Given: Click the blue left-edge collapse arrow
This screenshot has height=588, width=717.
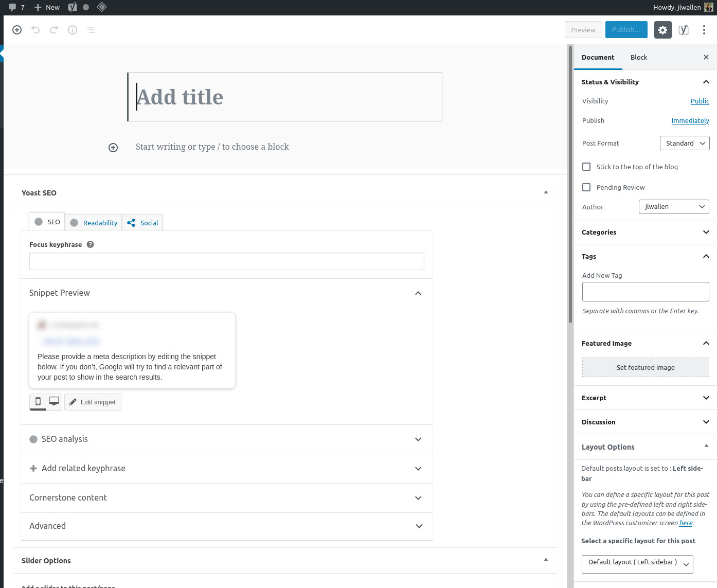Looking at the screenshot, I should [2, 54].
